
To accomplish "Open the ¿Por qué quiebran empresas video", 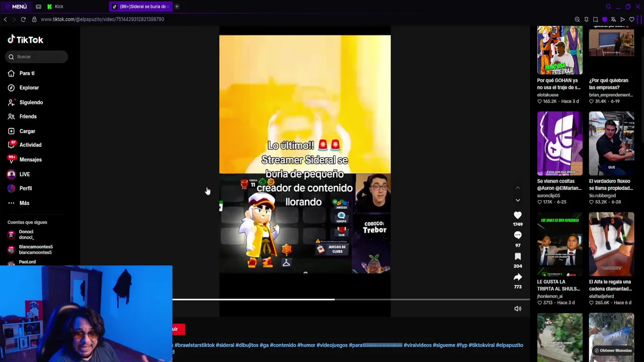I will coord(611,50).
